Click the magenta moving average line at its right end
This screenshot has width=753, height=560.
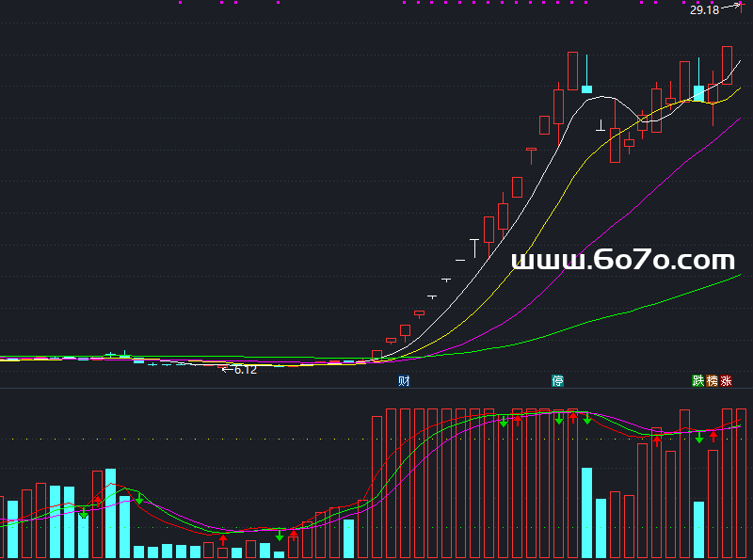pyautogui.click(x=739, y=120)
